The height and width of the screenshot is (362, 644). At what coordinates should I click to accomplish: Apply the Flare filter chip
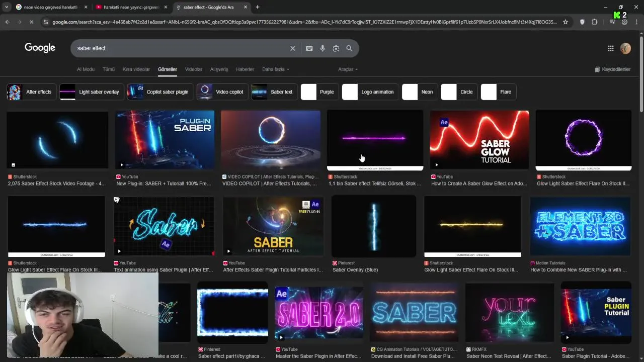coord(498,92)
